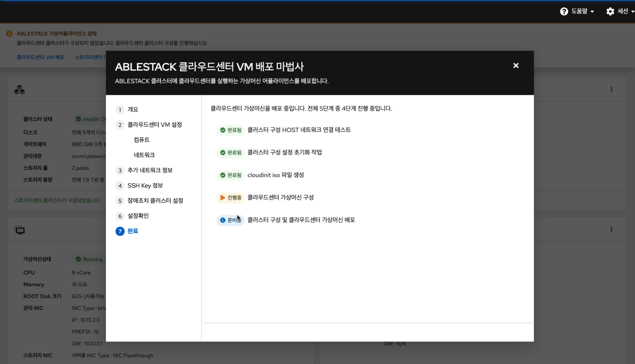Go to wizard step 추가 네트워크 정보

click(144, 170)
